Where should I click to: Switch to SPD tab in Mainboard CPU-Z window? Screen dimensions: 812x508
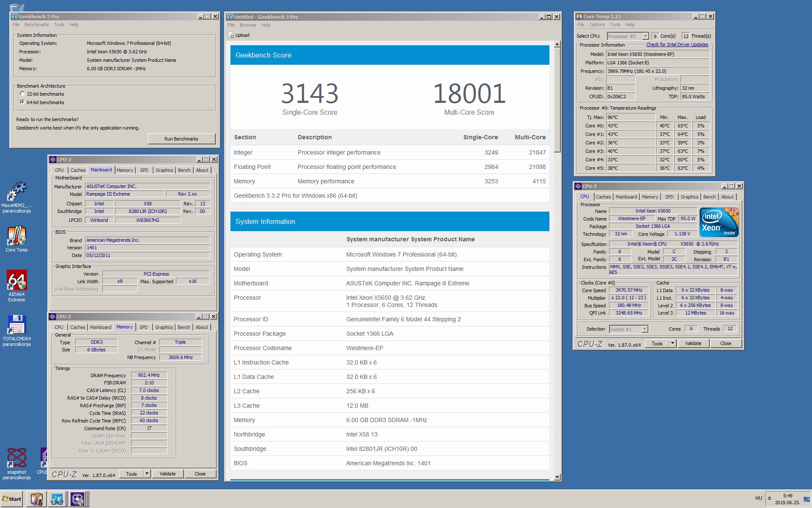tap(144, 170)
